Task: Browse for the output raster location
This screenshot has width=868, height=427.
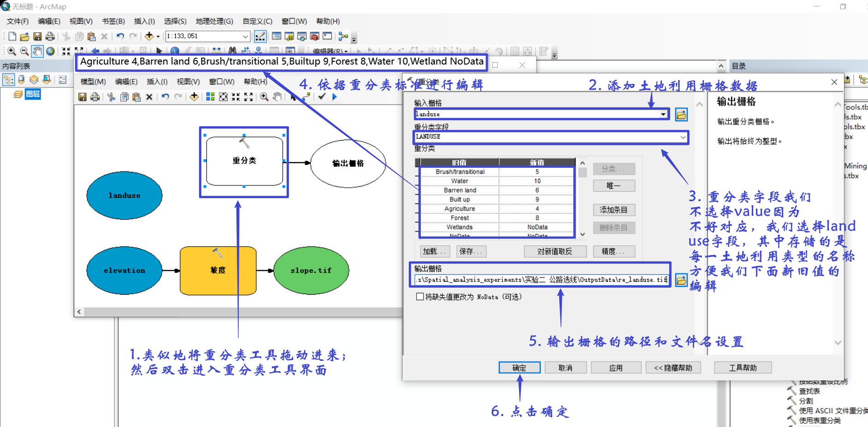Action: [681, 280]
